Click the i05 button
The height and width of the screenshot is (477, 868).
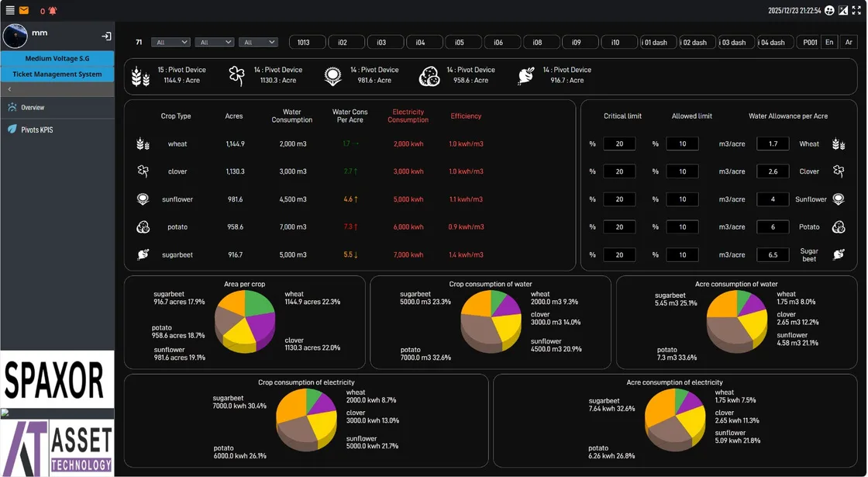pos(463,42)
